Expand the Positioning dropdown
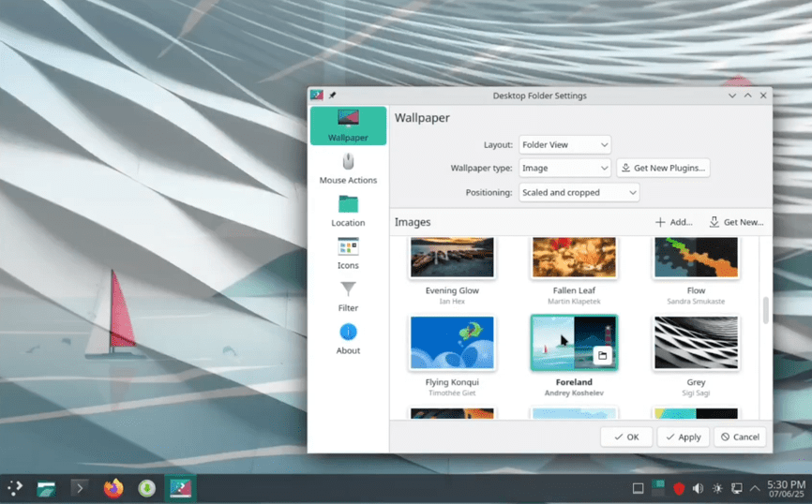 pyautogui.click(x=579, y=192)
